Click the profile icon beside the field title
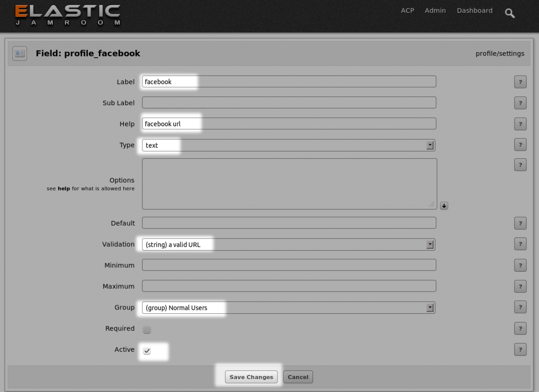The image size is (539, 392). click(x=20, y=53)
